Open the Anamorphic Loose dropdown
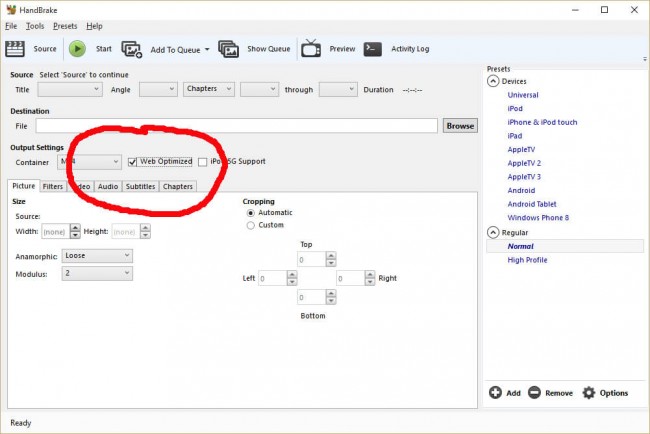 tap(97, 256)
